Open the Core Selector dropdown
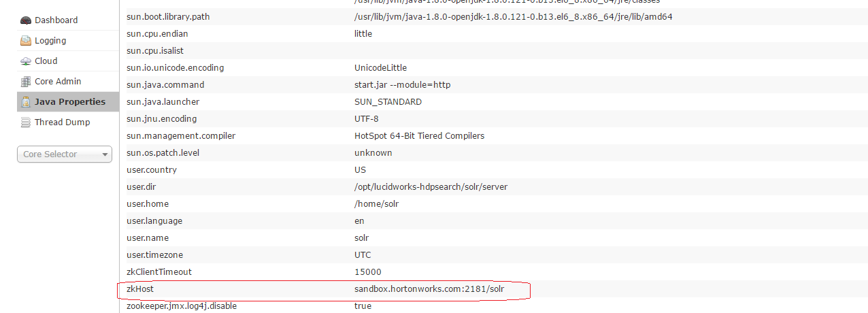The width and height of the screenshot is (868, 313). (65, 154)
